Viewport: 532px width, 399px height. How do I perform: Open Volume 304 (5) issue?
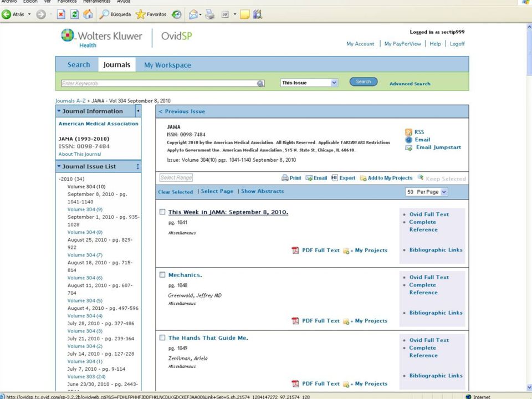[85, 300]
